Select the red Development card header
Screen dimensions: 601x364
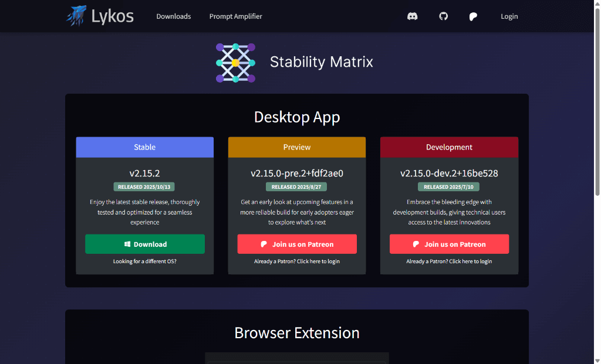pyautogui.click(x=449, y=147)
